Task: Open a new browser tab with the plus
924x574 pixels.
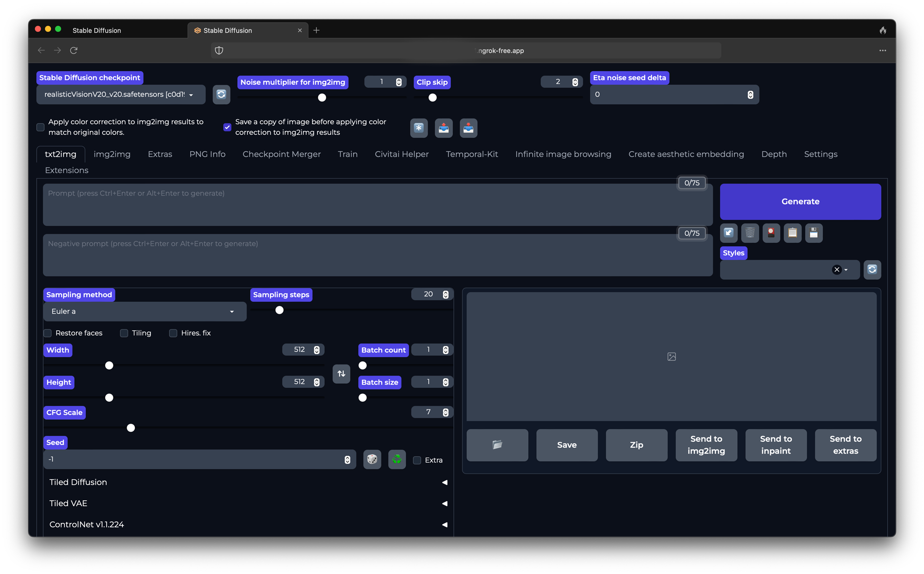Action: pyautogui.click(x=316, y=30)
